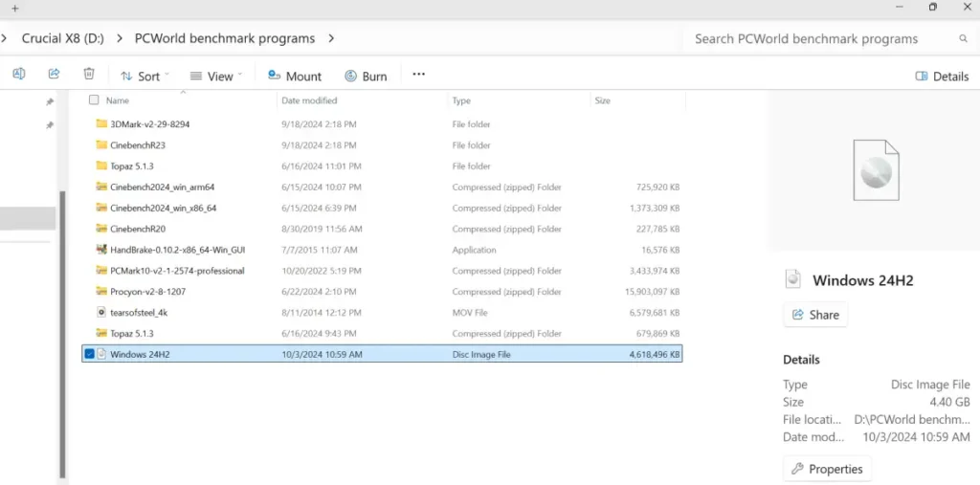980x485 pixels.
Task: Sort by the Date modified column header
Action: tap(309, 100)
